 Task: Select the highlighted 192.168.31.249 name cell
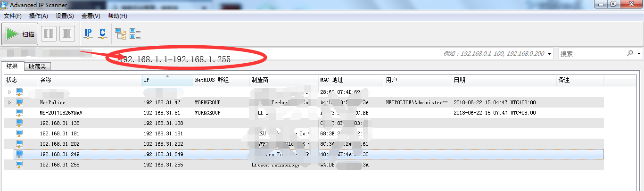[x=59, y=154]
